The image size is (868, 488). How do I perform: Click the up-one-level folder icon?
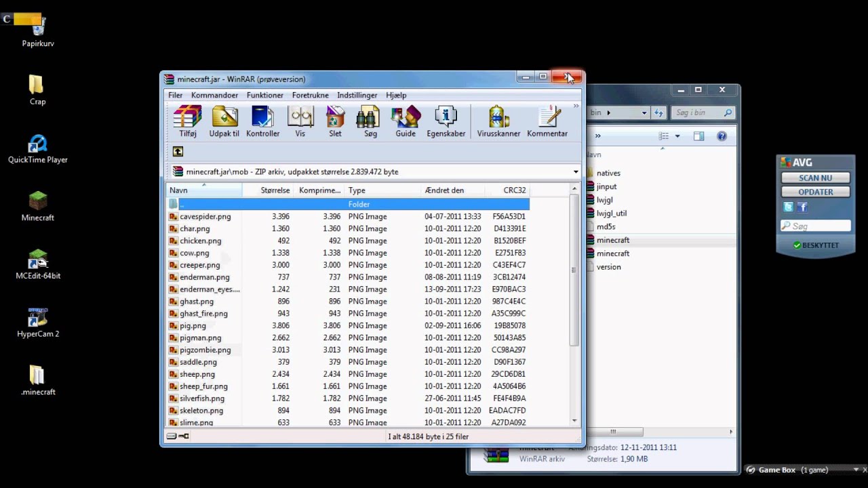[x=178, y=152]
